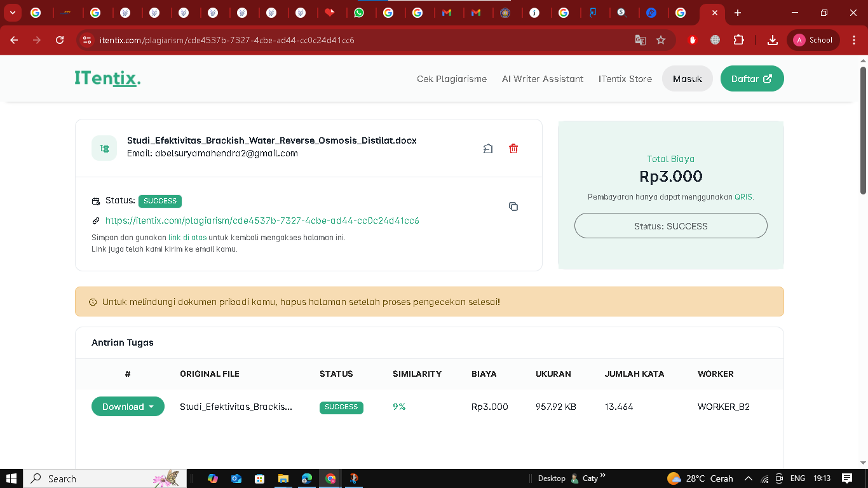Image resolution: width=868 pixels, height=488 pixels.
Task: Reload the page with the refresh icon
Action: 60,40
